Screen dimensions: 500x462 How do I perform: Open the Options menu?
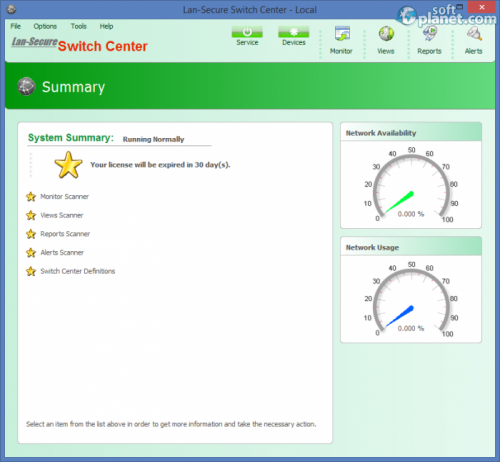point(45,26)
